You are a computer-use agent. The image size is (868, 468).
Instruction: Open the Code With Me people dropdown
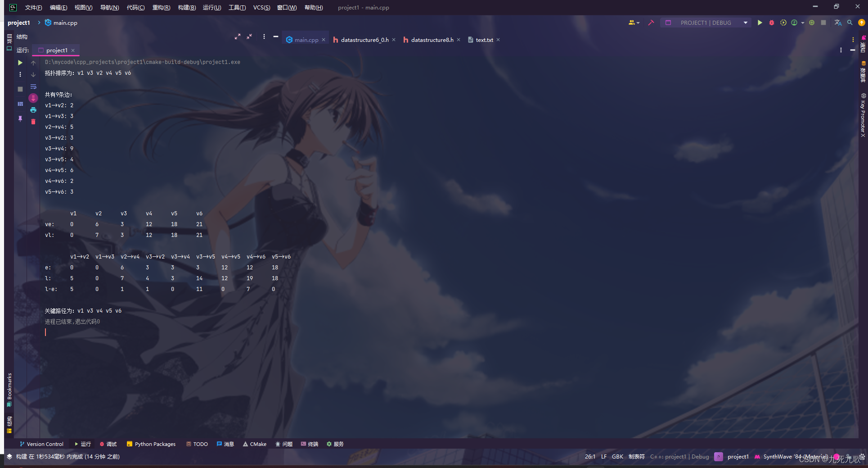pos(634,23)
